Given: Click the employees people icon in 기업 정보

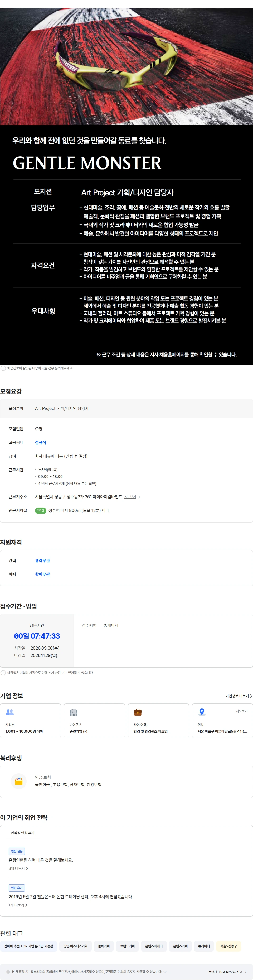Looking at the screenshot, I should click(x=10, y=712).
